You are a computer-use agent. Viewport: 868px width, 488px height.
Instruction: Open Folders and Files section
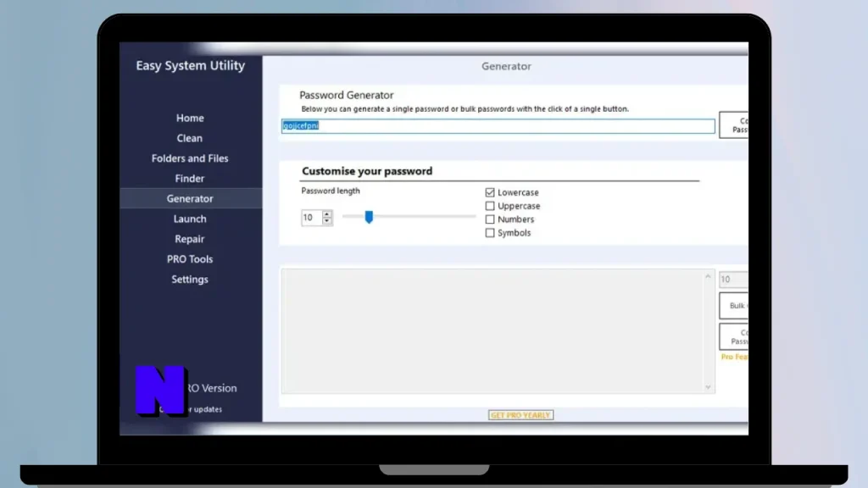click(x=190, y=158)
